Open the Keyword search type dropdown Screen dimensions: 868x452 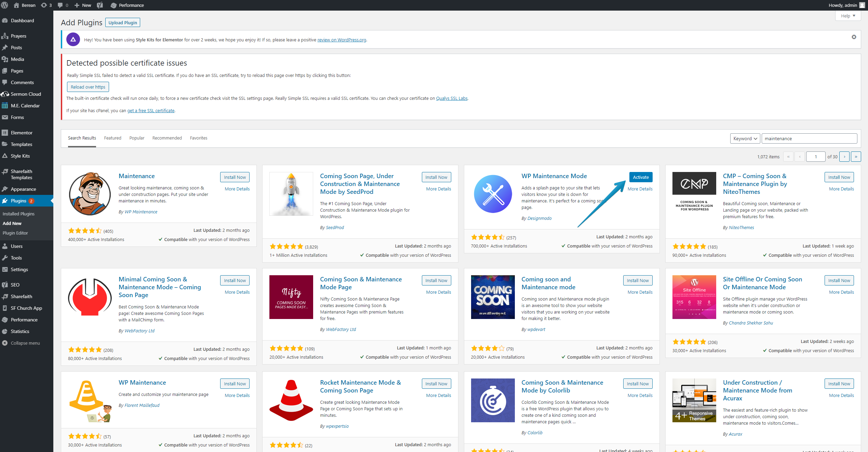(x=745, y=138)
